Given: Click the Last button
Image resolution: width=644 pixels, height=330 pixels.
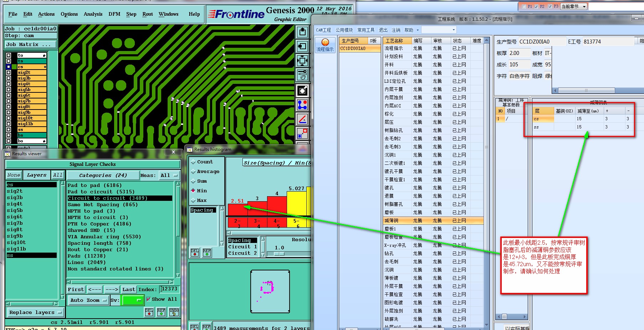Looking at the screenshot, I should pyautogui.click(x=128, y=289).
